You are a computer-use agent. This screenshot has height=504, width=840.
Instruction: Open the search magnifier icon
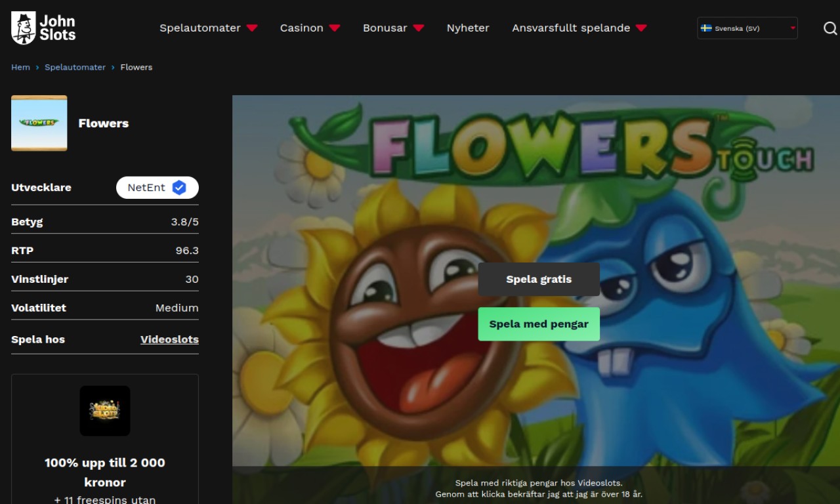pyautogui.click(x=830, y=28)
